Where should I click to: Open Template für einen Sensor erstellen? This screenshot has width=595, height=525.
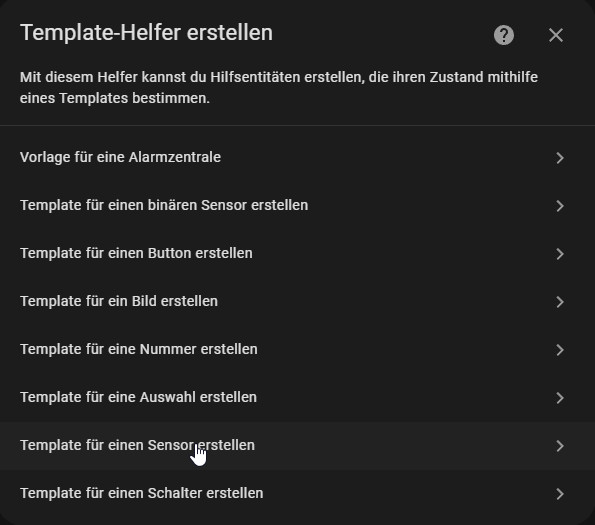click(x=298, y=446)
